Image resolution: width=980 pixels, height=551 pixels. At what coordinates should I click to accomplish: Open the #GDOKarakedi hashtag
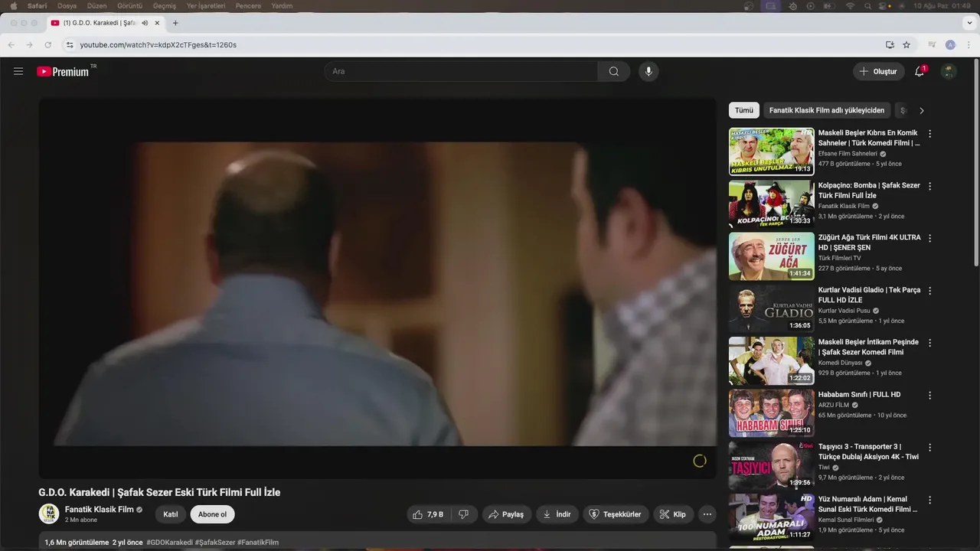tap(169, 543)
